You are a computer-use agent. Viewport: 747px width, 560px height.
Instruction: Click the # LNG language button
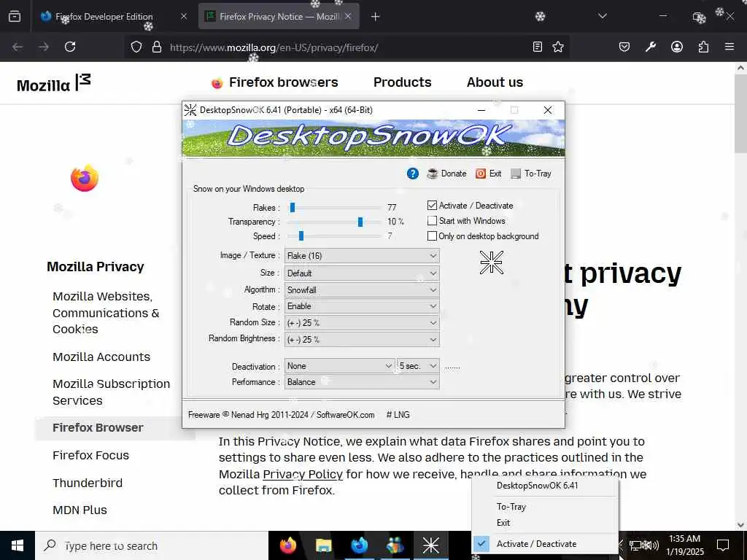[398, 415]
